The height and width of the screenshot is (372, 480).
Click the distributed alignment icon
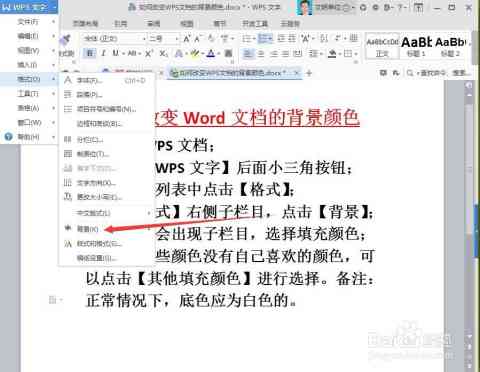298,53
